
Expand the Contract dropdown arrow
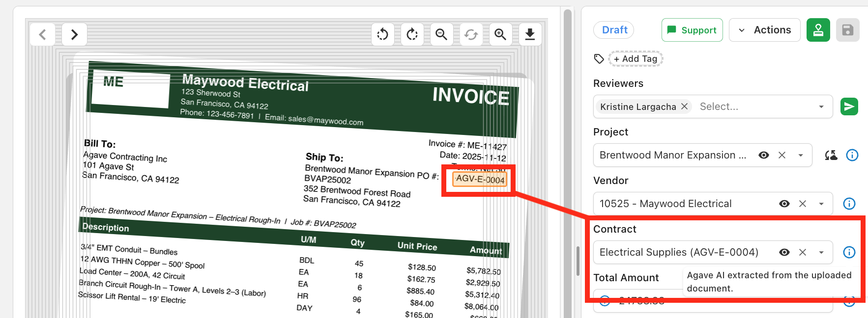click(821, 253)
